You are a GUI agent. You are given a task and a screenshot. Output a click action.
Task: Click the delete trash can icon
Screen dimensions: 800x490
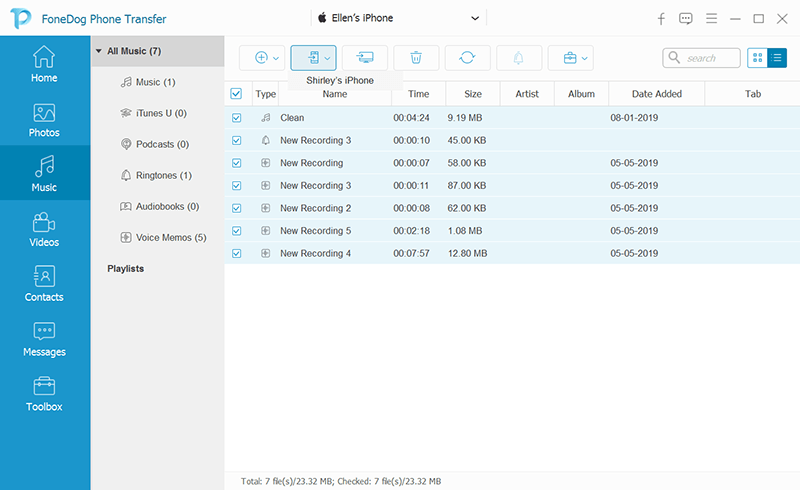click(416, 58)
